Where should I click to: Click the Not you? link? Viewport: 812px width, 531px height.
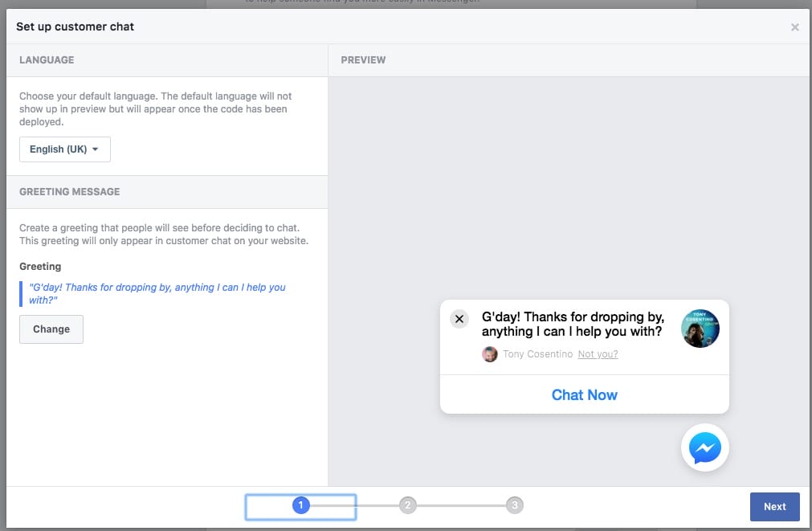[x=598, y=353]
